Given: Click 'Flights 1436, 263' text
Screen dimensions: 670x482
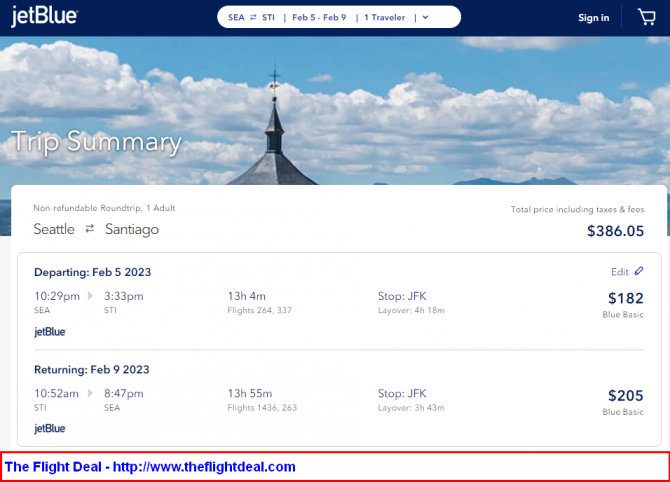Looking at the screenshot, I should tap(262, 408).
